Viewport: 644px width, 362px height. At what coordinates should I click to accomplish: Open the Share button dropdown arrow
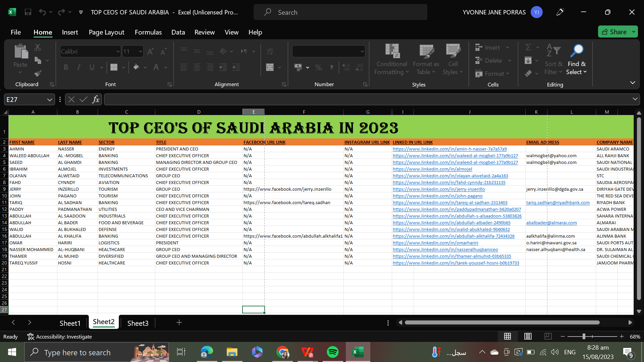(634, 32)
